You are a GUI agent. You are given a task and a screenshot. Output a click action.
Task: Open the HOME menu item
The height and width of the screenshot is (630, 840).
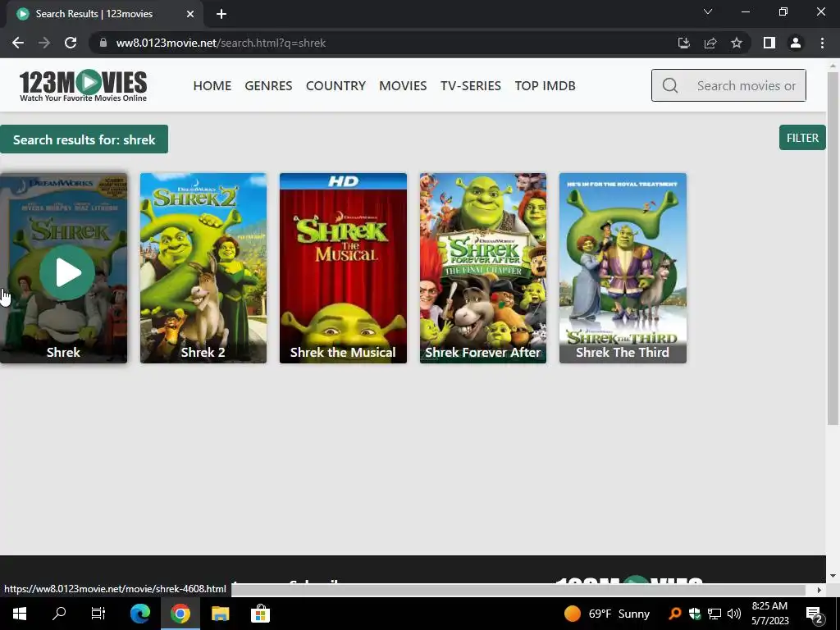[x=212, y=85]
